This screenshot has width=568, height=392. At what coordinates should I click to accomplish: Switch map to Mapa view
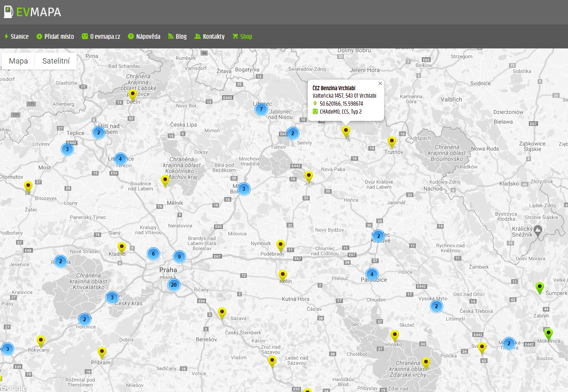(19, 61)
